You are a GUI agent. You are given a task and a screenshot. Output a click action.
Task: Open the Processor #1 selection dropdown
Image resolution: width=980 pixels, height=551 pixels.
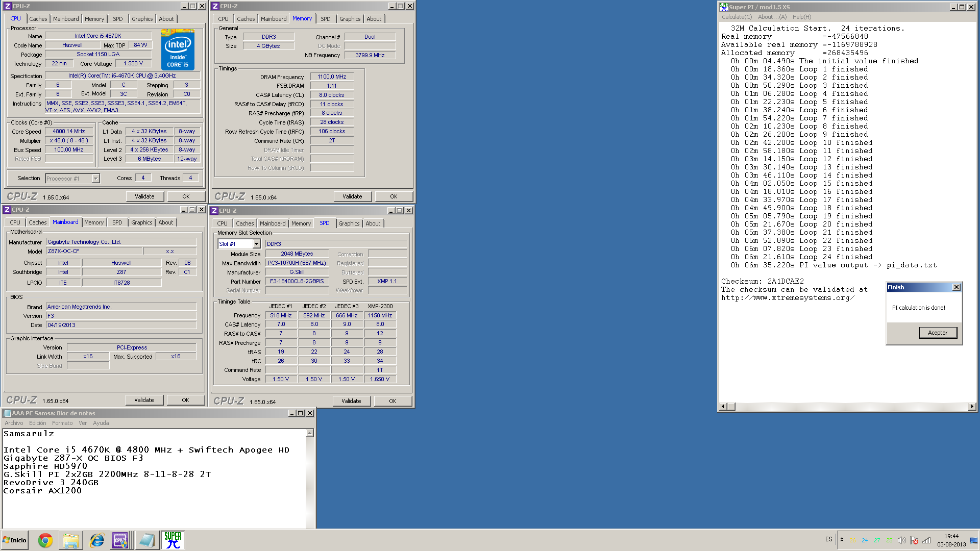(95, 179)
